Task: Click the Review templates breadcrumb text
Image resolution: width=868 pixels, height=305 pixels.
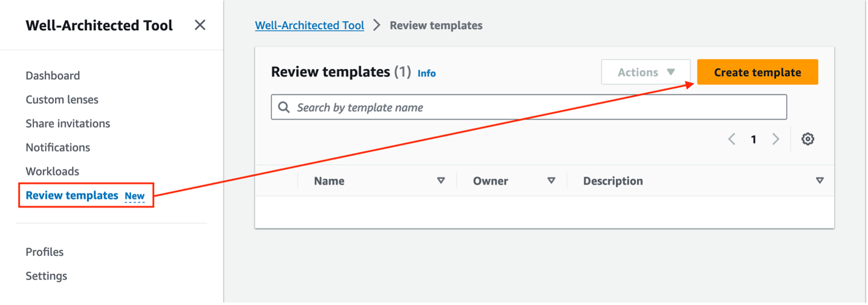Action: pos(436,25)
